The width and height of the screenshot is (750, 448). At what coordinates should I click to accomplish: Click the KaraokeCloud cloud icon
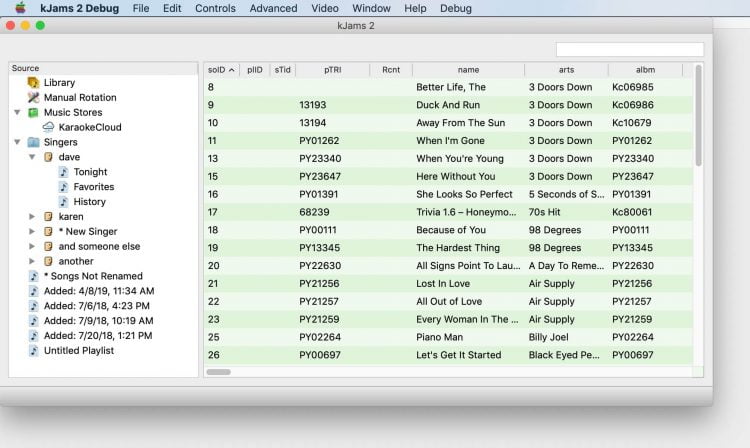(x=48, y=127)
